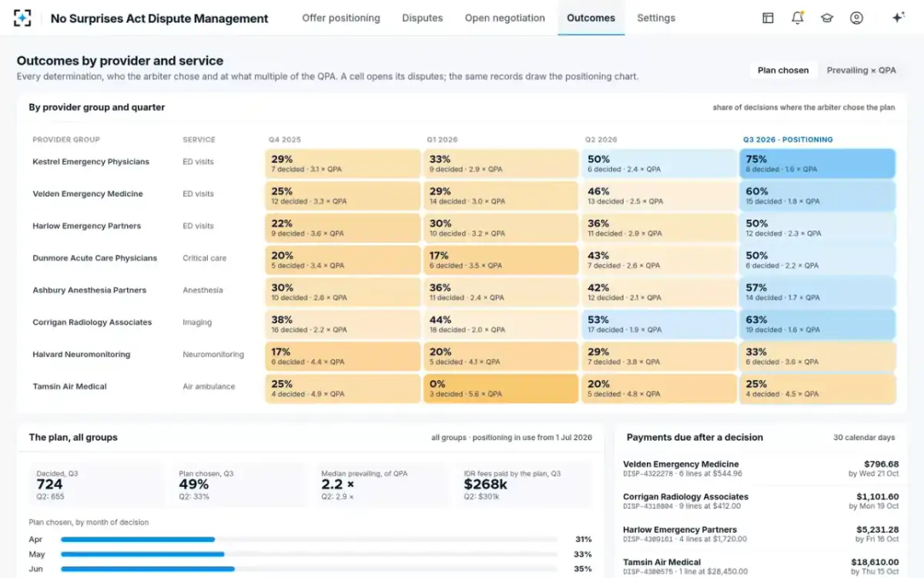Open the layout panel icon
The width and height of the screenshot is (924, 578).
coord(768,18)
